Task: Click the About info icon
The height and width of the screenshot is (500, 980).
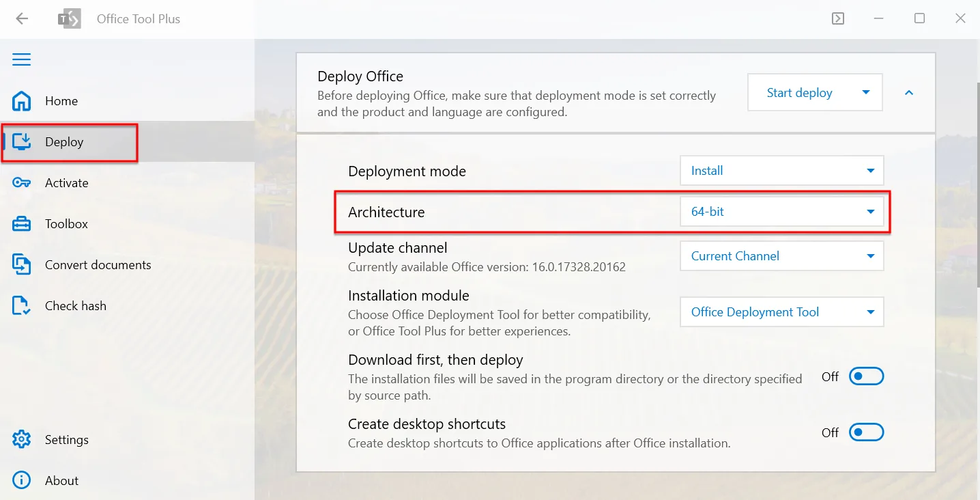Action: [22, 481]
